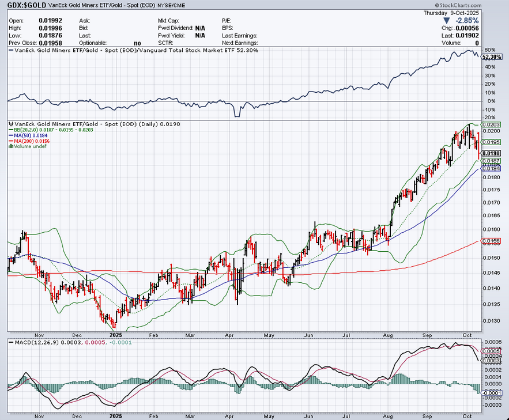This screenshot has height=420, width=509.
Task: Select the green 0.0203 upper band tag
Action: coord(491,124)
